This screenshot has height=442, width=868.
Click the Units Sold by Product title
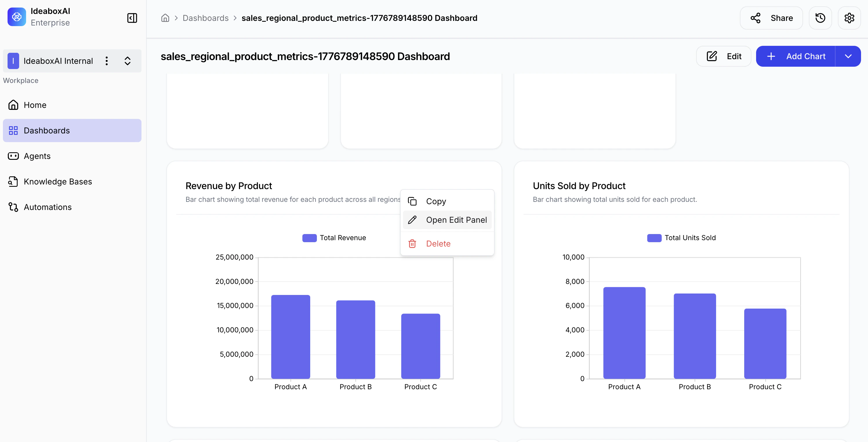pos(579,186)
